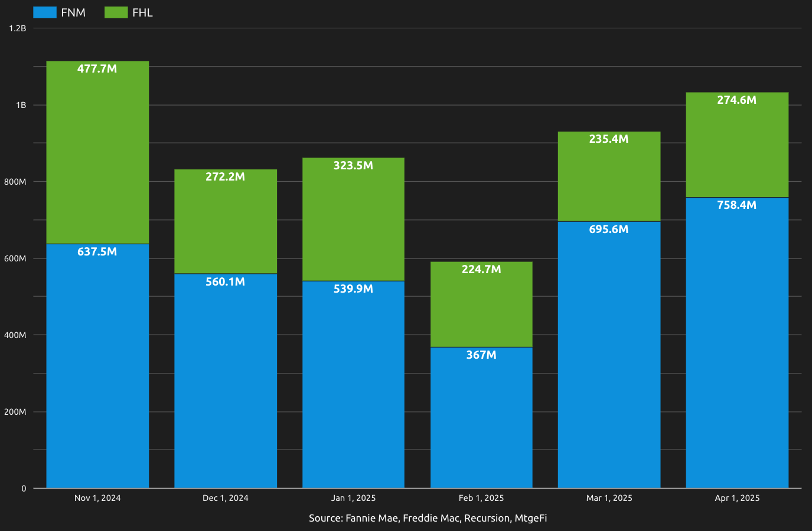812x531 pixels.
Task: Select the 539.9M blue bar segment
Action: coord(353,385)
